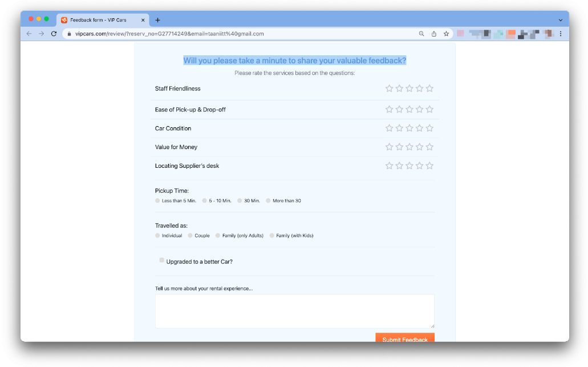Select Couple under Travelled as
588x367 pixels.
pyautogui.click(x=190, y=236)
